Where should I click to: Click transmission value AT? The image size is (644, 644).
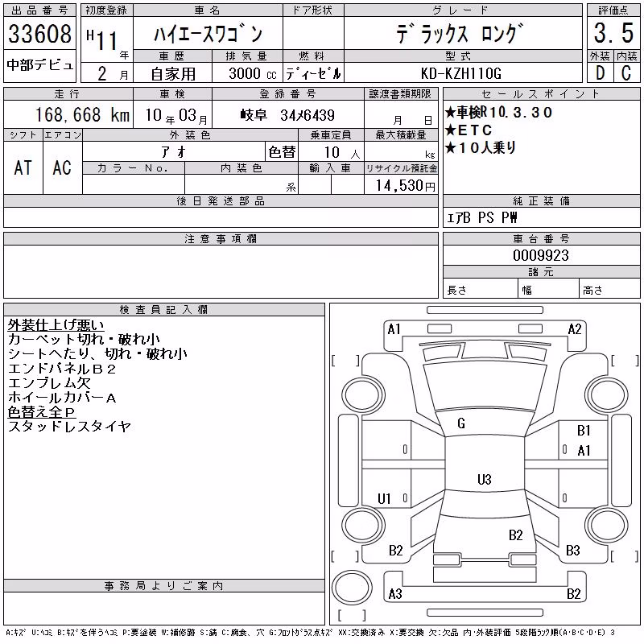23,168
